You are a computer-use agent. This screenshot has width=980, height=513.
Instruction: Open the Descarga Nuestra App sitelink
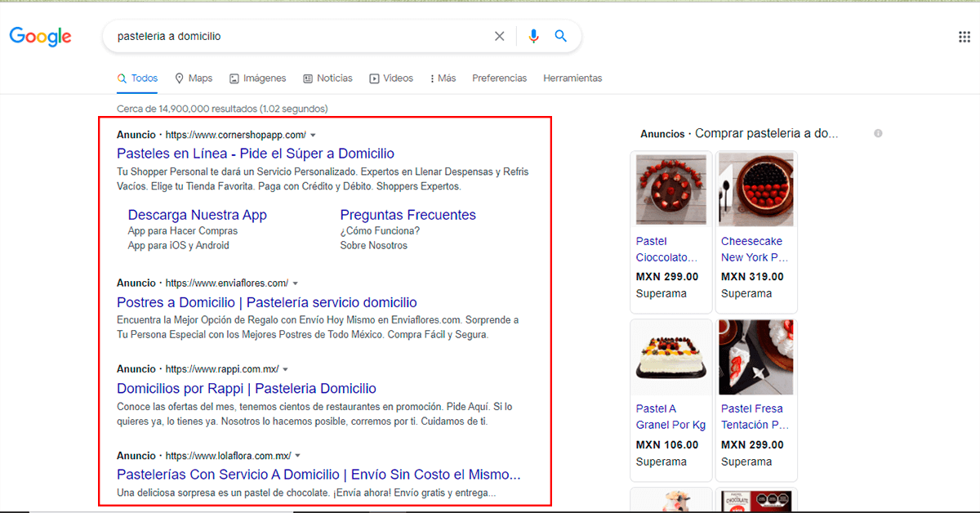[198, 214]
